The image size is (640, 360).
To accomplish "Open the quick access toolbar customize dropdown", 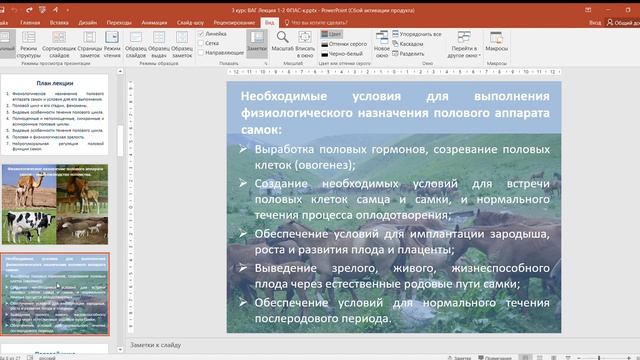I will (x=67, y=10).
